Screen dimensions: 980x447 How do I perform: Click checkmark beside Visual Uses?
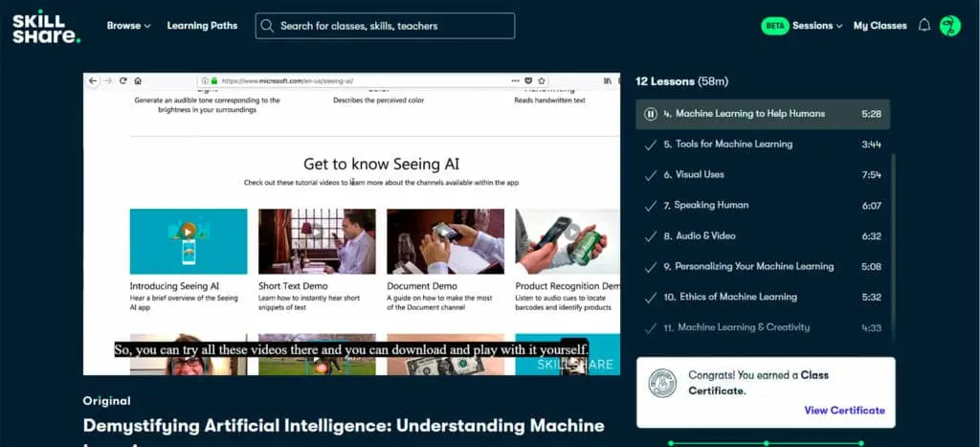click(651, 175)
